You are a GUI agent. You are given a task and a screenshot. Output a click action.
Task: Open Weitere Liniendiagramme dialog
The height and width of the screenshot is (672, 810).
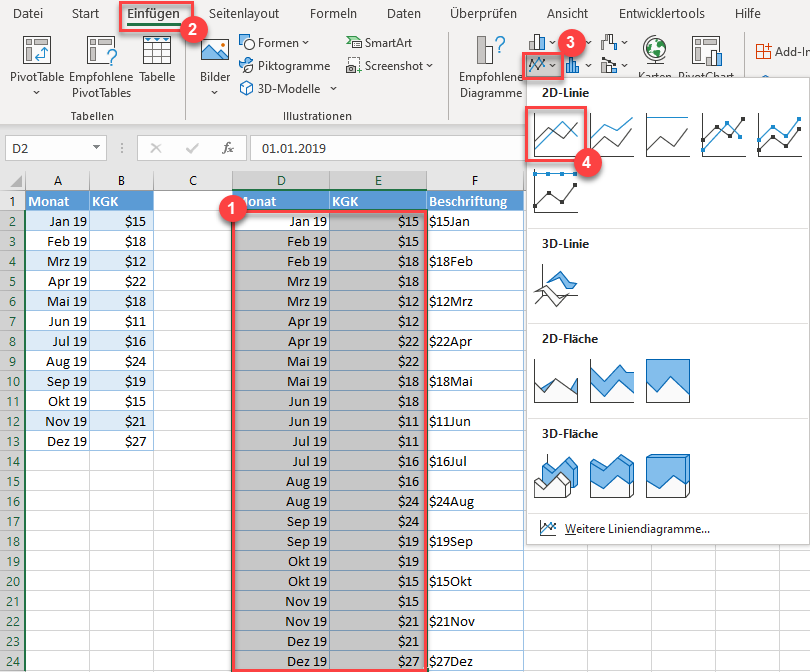tap(624, 528)
